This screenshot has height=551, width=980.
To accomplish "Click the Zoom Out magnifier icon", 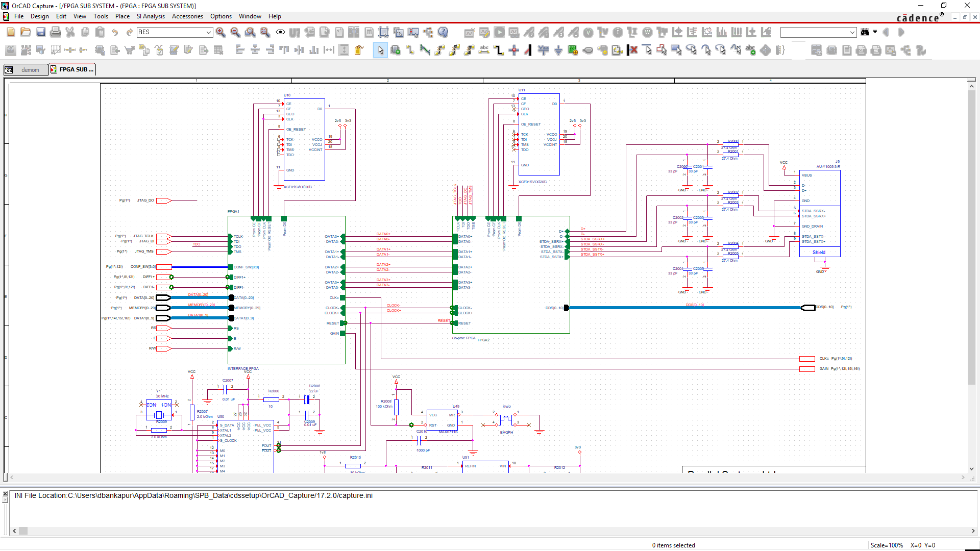I will [x=235, y=32].
